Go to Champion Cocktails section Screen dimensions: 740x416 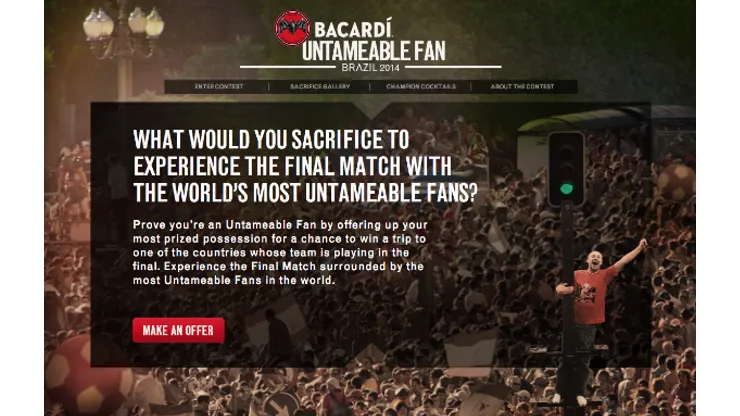(421, 87)
